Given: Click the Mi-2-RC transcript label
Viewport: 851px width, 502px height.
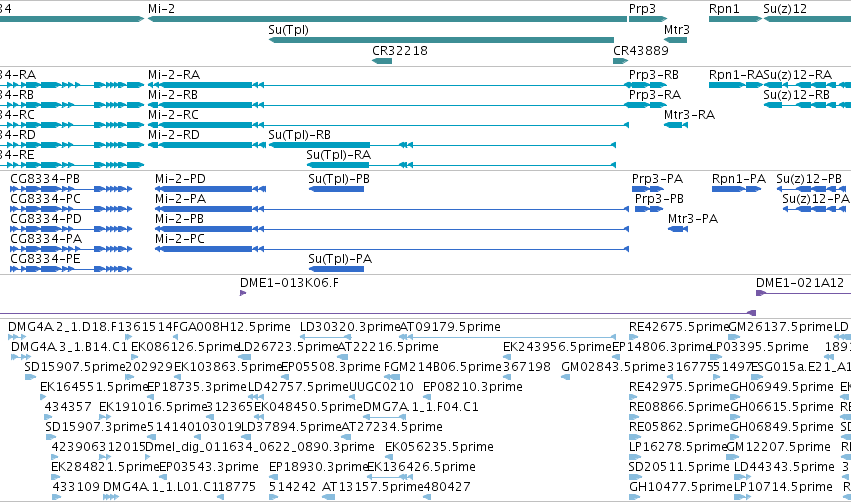Looking at the screenshot, I should click(173, 115).
